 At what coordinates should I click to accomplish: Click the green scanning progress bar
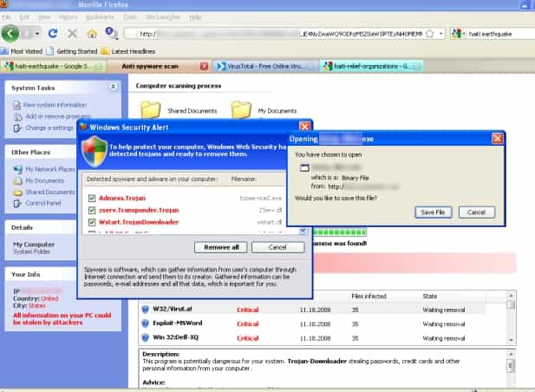(x=340, y=232)
